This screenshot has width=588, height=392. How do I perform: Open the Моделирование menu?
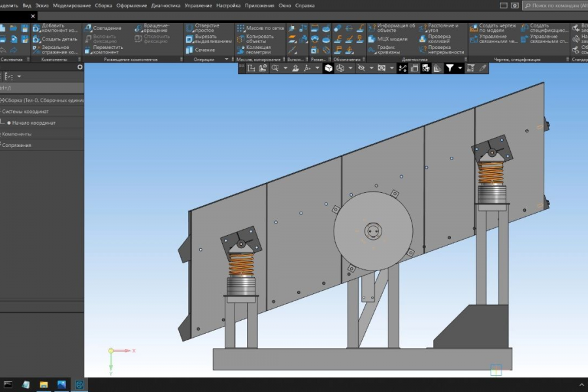pos(71,5)
